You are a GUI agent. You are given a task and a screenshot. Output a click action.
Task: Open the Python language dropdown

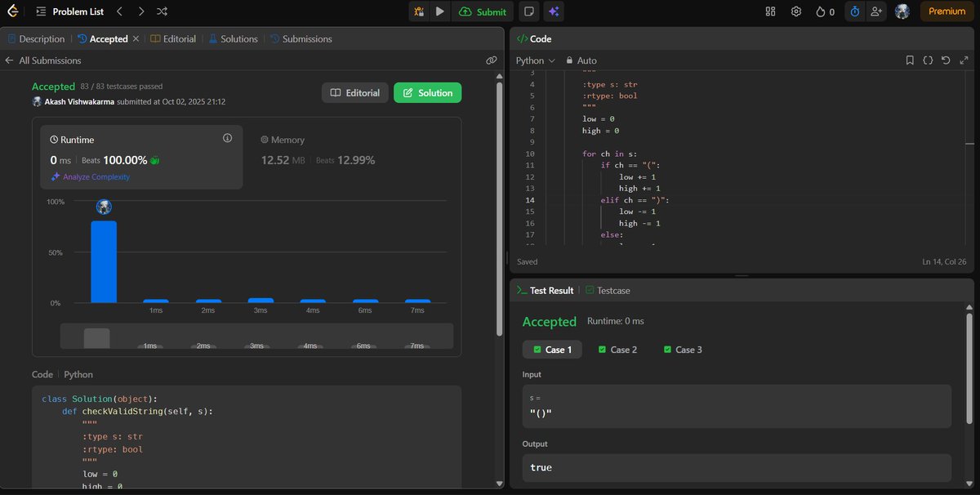point(533,60)
